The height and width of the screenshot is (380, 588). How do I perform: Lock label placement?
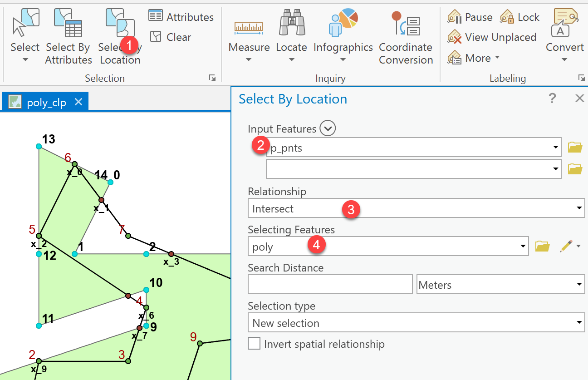520,16
